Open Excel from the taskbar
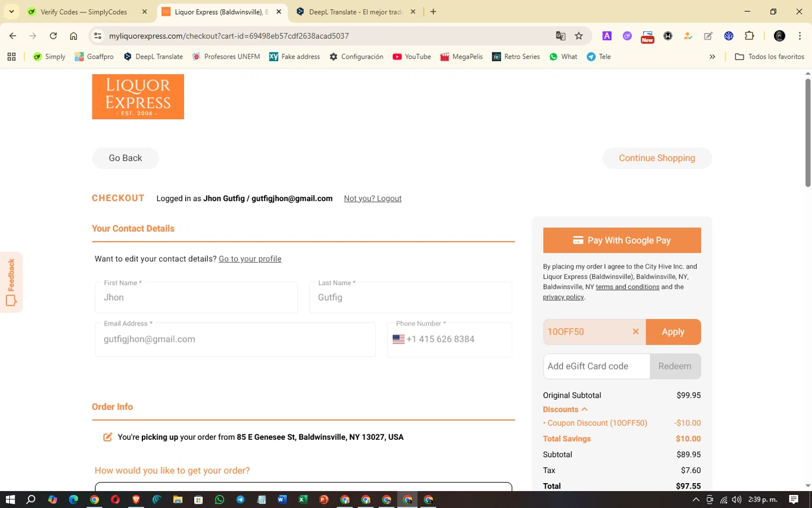This screenshot has width=812, height=508. coord(303,499)
